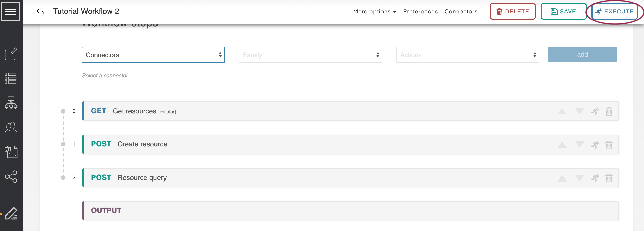Open the list view icon in sidebar

coord(11,78)
